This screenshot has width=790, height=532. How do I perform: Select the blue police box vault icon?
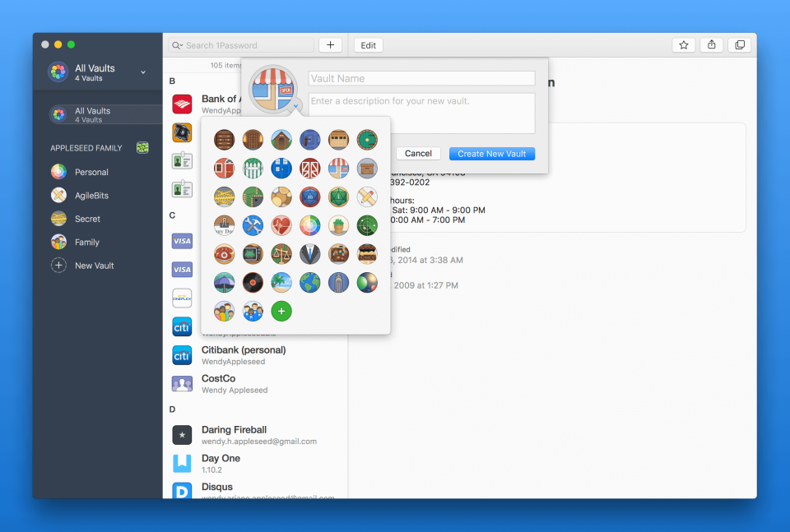281,168
